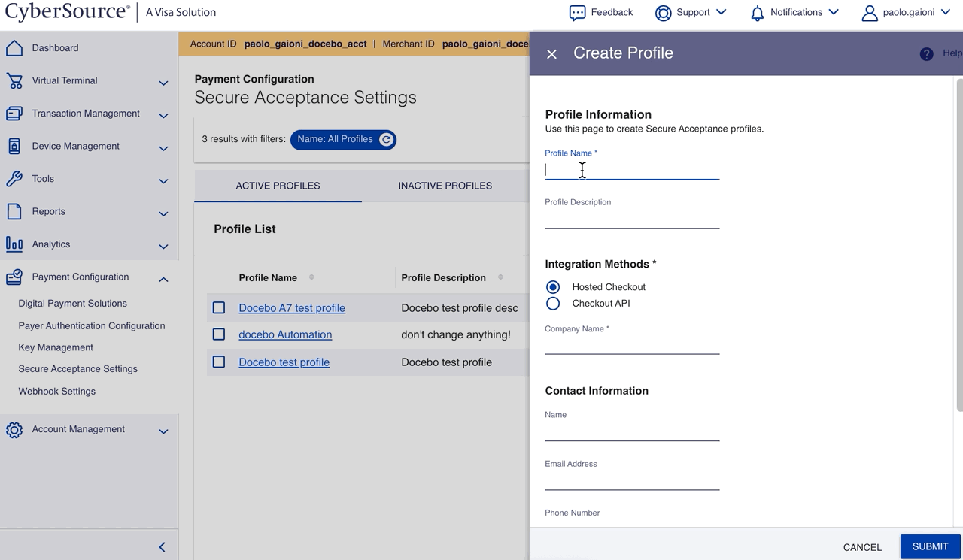Image resolution: width=963 pixels, height=560 pixels.
Task: Click the Analytics bar-chart icon
Action: click(x=15, y=244)
